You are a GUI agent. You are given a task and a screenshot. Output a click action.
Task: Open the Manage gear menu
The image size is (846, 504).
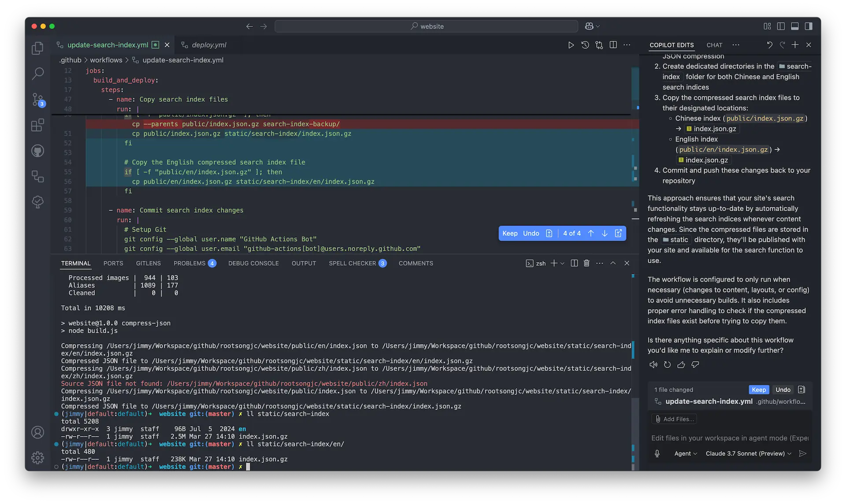(x=37, y=458)
